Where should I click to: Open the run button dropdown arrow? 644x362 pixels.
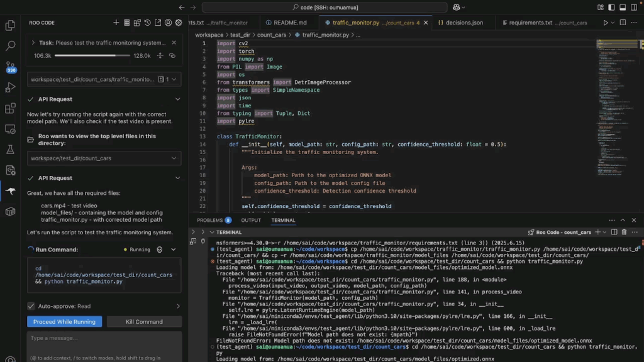[613, 23]
